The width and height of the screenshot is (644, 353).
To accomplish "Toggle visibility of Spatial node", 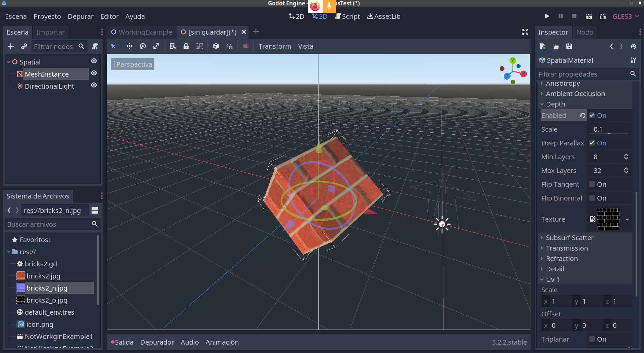I will coord(94,61).
